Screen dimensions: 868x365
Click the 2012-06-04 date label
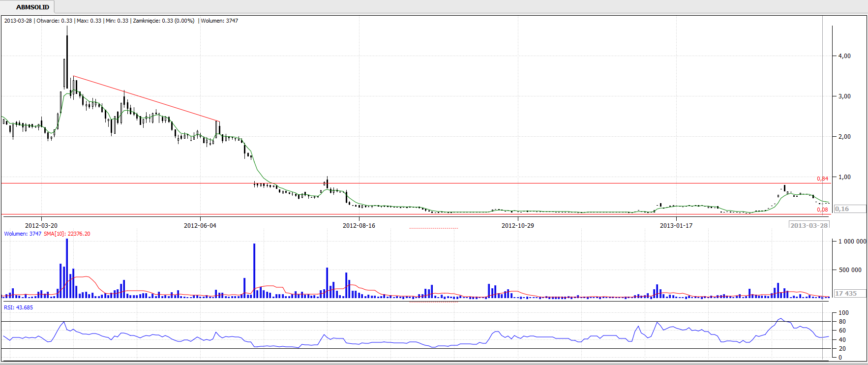(x=200, y=225)
